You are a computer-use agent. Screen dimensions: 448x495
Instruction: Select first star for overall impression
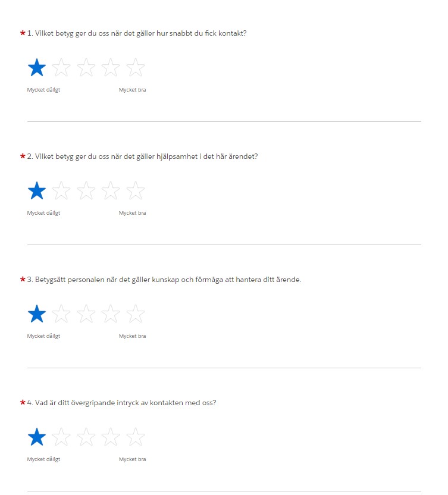pyautogui.click(x=37, y=437)
